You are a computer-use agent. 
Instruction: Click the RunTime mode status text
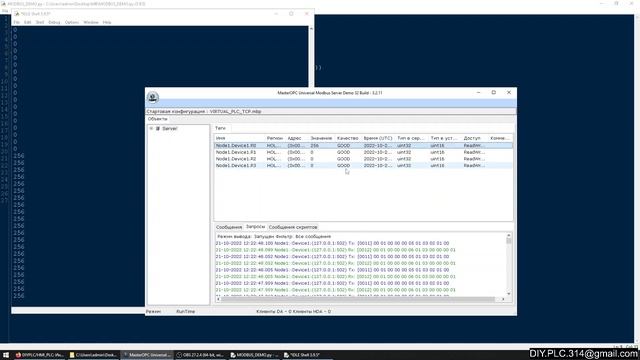pos(185,311)
